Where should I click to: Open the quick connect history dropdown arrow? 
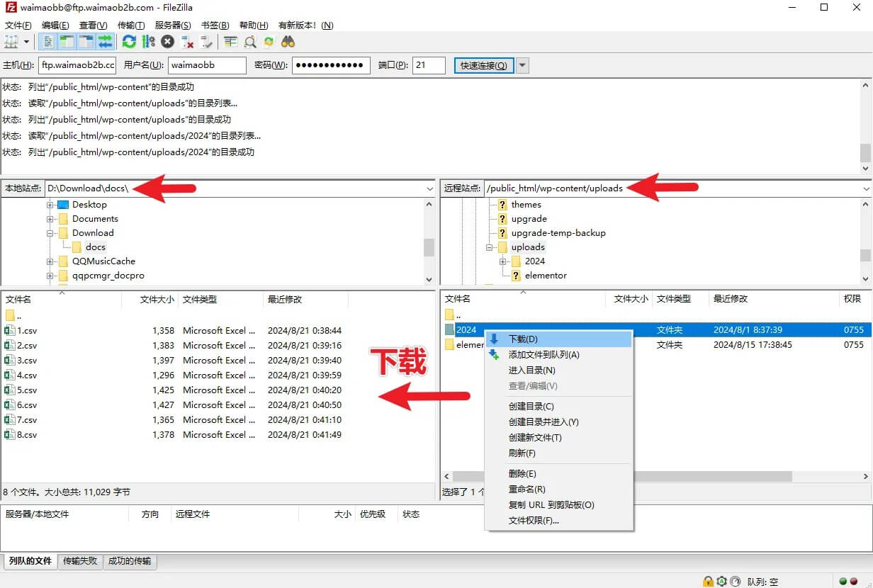[x=522, y=65]
